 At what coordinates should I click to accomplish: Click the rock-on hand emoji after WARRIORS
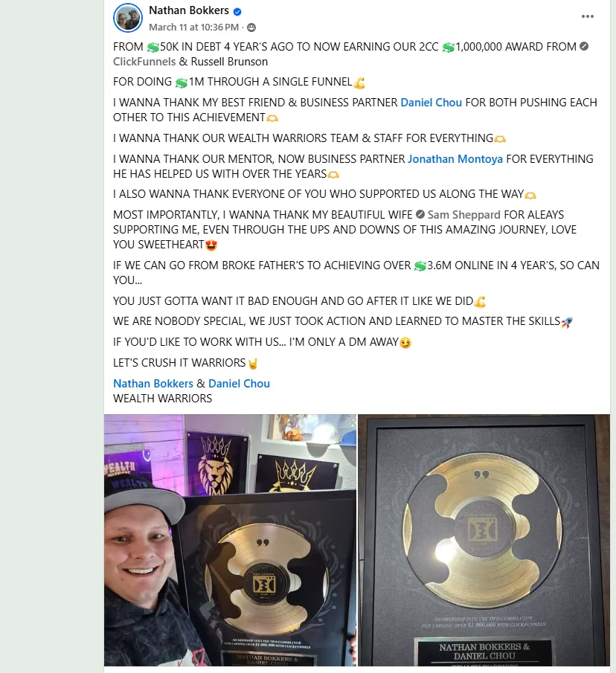click(253, 364)
